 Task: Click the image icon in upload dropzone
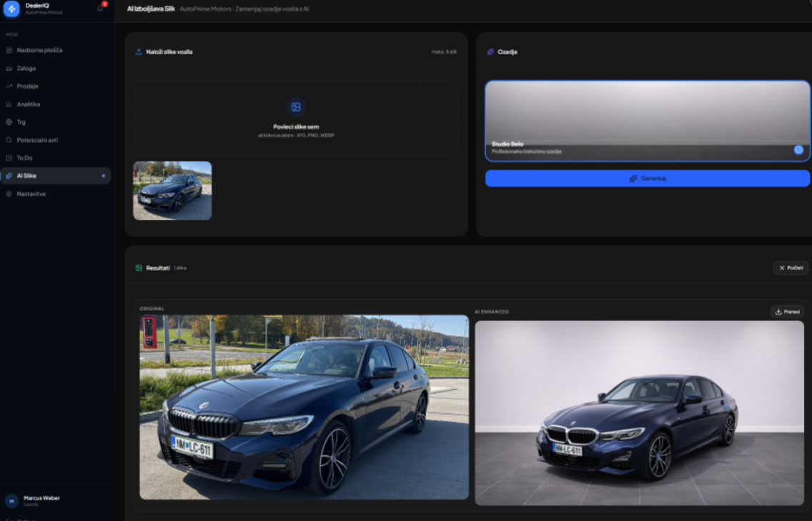pos(296,107)
